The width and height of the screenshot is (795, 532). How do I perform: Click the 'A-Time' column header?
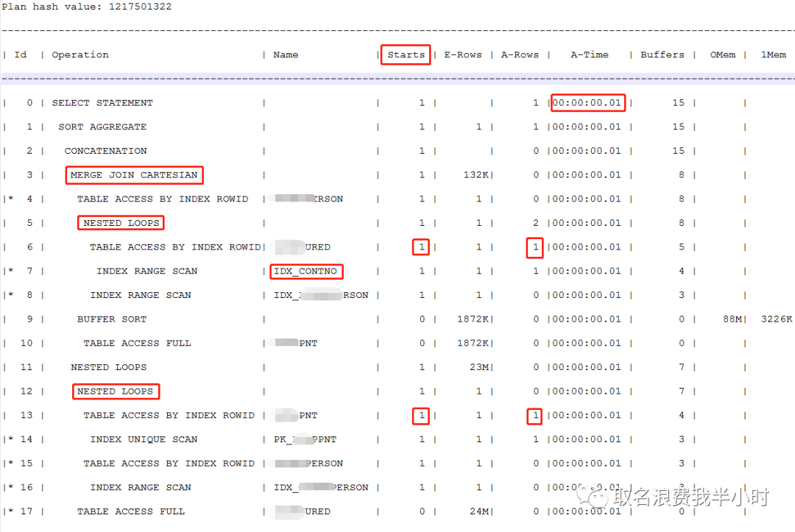[x=589, y=54]
